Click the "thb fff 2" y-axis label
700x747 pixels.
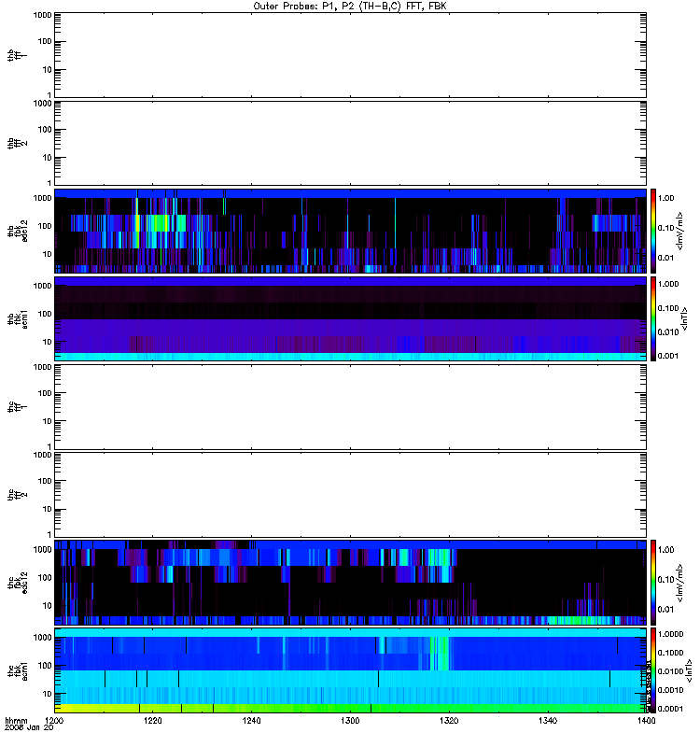[17, 143]
